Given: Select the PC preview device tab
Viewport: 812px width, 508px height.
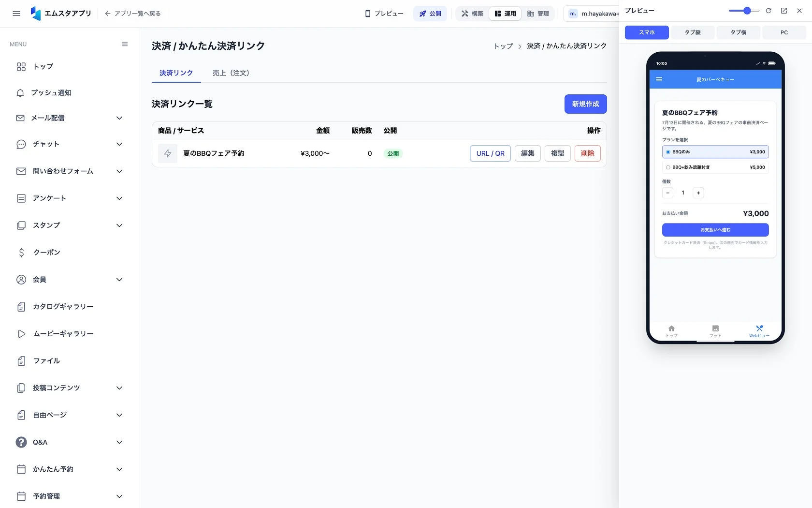Looking at the screenshot, I should (784, 32).
